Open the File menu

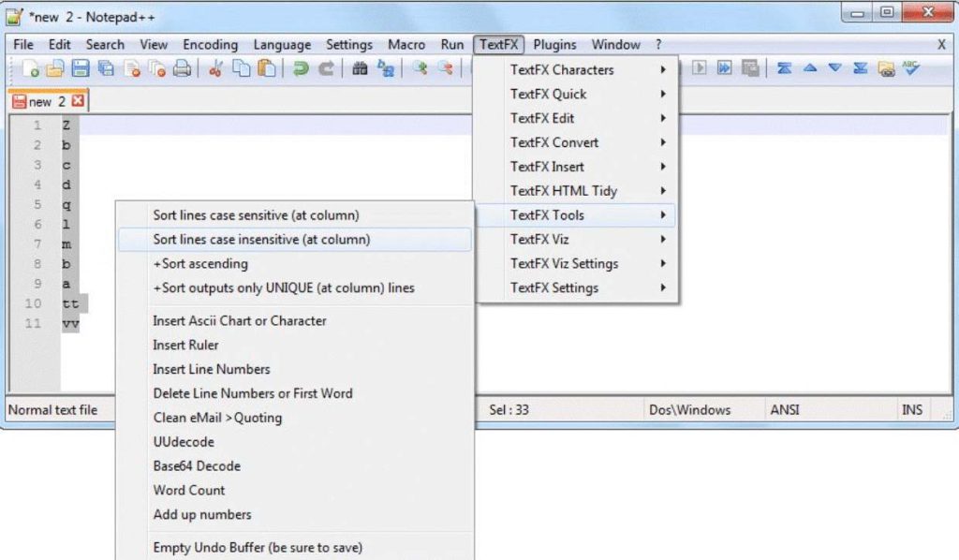(23, 45)
